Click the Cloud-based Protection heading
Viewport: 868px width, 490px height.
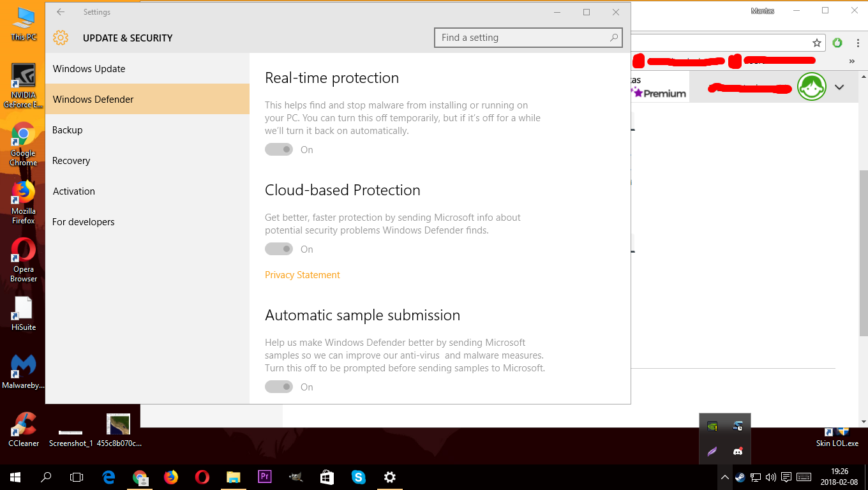pos(343,190)
